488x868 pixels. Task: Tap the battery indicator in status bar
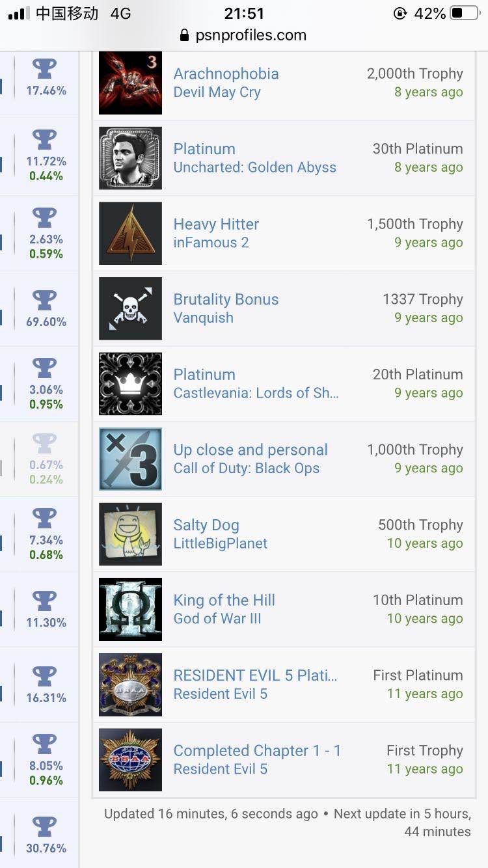pos(464,14)
